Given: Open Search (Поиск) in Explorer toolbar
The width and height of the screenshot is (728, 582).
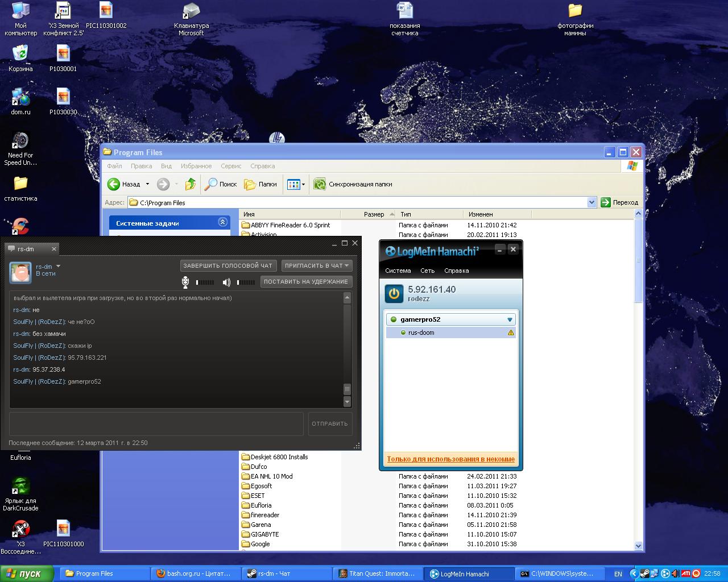Looking at the screenshot, I should click(221, 184).
